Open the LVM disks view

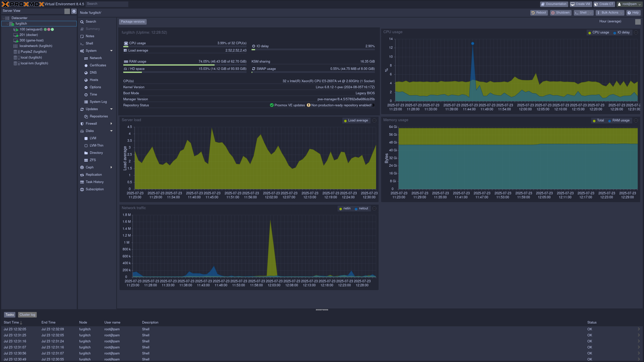tap(93, 138)
